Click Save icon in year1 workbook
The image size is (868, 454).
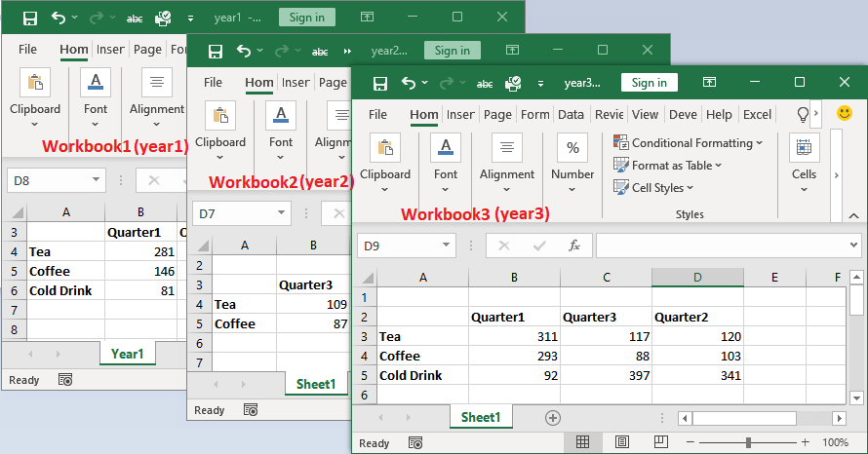30,19
